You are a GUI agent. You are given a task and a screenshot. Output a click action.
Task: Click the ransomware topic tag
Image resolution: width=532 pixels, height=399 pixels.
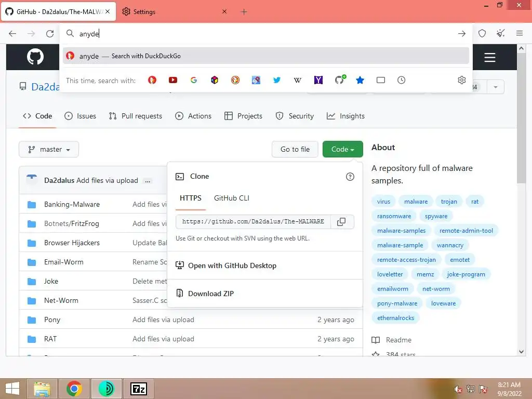[x=394, y=216]
